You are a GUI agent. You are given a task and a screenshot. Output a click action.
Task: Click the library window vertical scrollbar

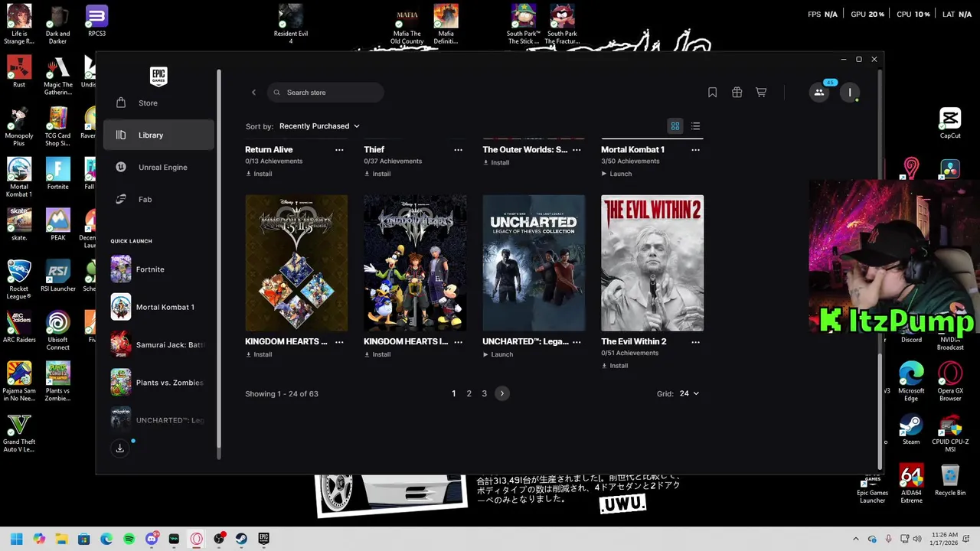coord(880,410)
